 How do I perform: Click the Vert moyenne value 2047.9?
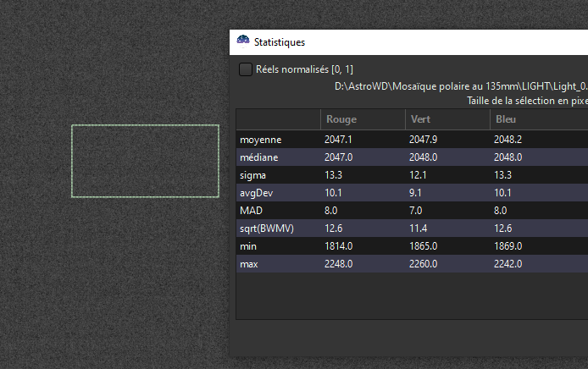click(x=423, y=140)
